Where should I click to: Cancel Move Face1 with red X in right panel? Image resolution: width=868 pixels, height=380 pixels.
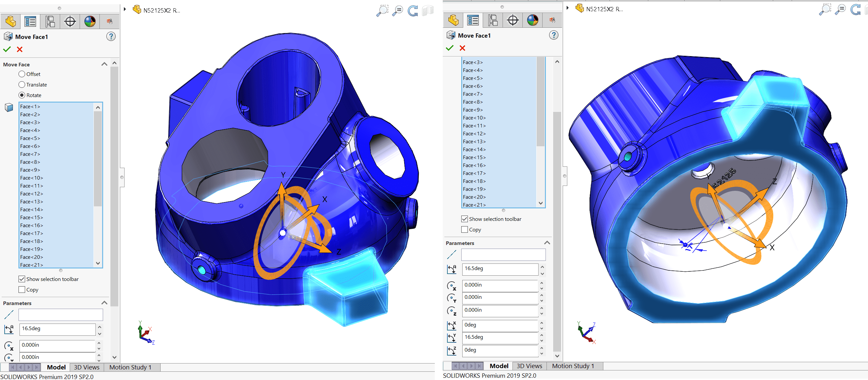click(x=462, y=48)
